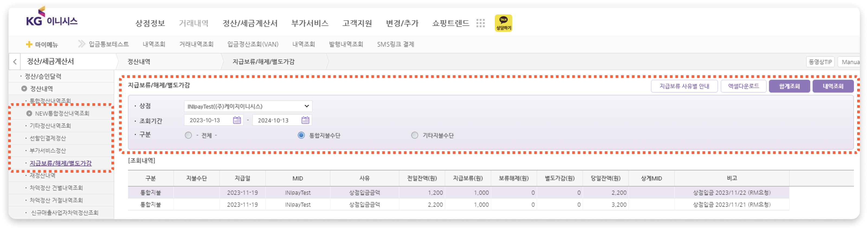Open the grid all-menu icon

[x=480, y=23]
